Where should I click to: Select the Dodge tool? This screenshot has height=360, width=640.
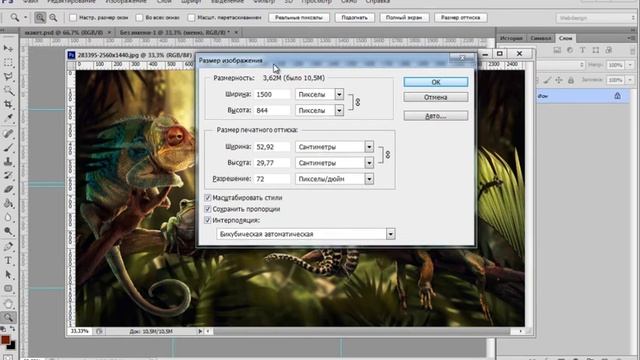coord(8,231)
